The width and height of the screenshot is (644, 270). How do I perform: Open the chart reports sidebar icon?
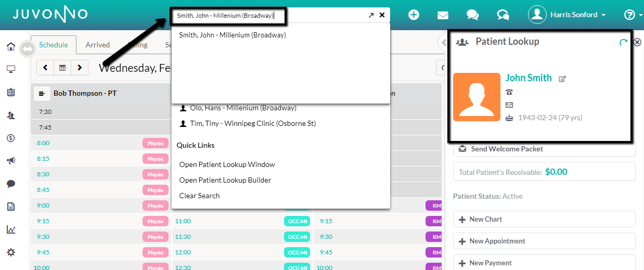[10, 229]
